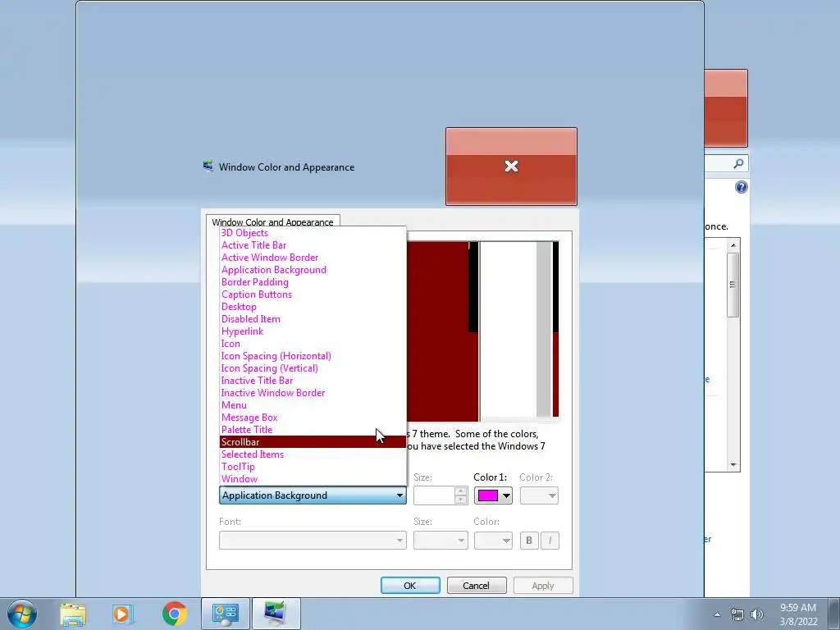Open the Font combo box
The width and height of the screenshot is (840, 630).
[313, 540]
